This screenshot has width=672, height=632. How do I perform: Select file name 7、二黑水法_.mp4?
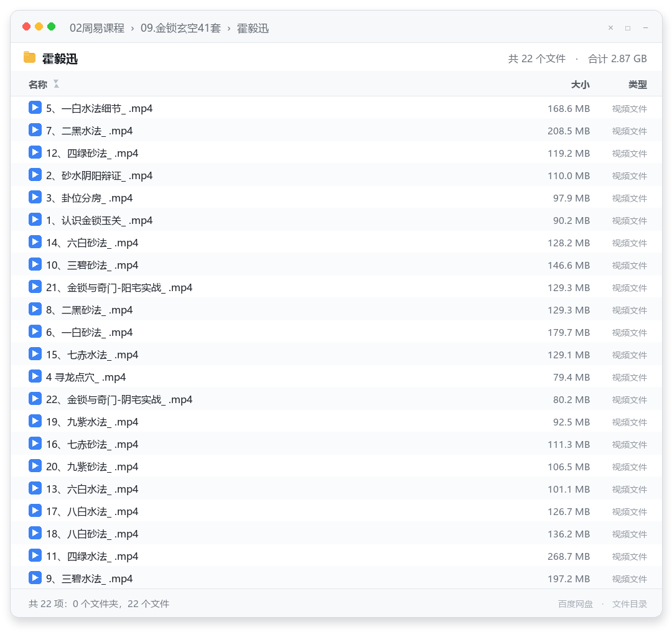90,131
